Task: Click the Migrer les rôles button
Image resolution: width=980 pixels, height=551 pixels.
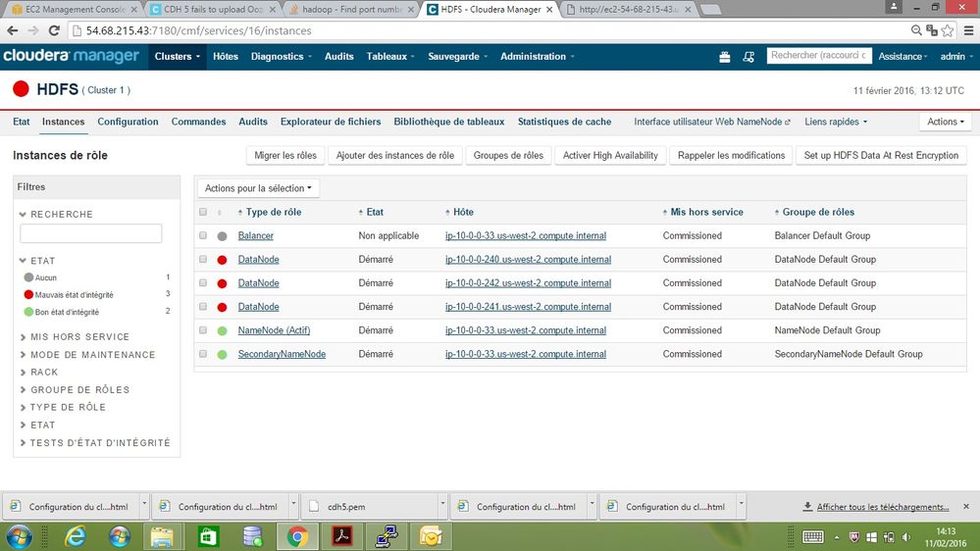Action: pos(285,156)
